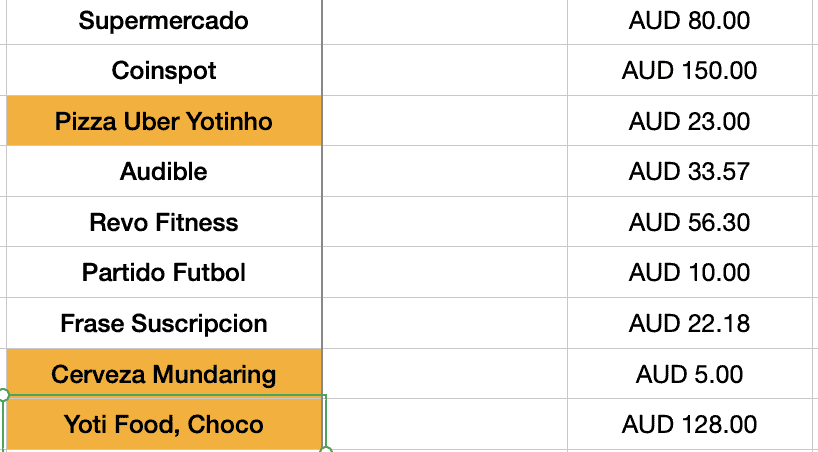Click the empty cell right of Audible
Image resolution: width=818 pixels, height=452 pixels.
(x=445, y=172)
